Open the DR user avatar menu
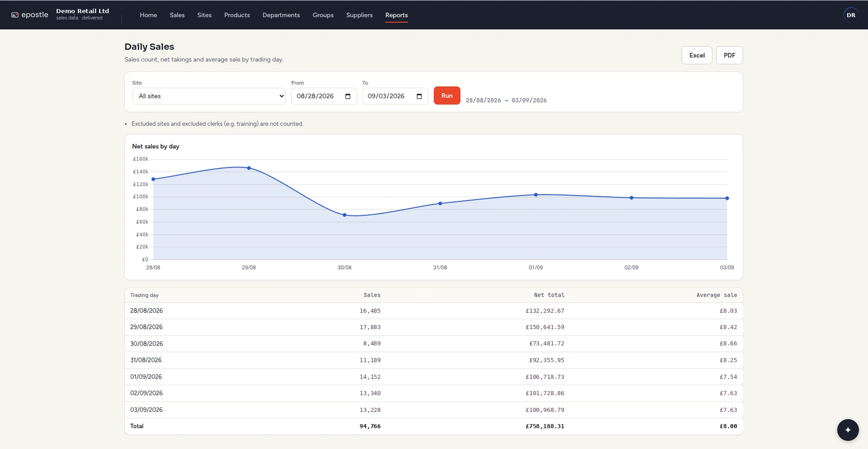The width and height of the screenshot is (868, 449). pyautogui.click(x=851, y=15)
